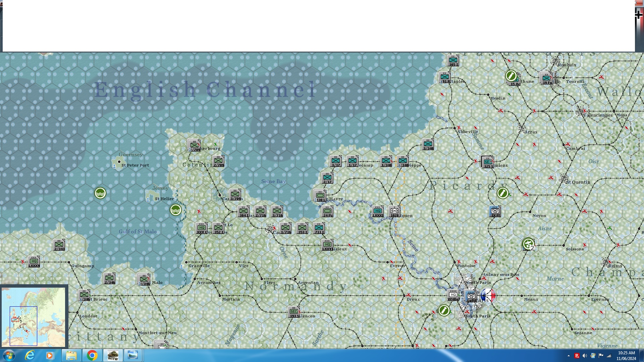The width and height of the screenshot is (644, 362).
Task: Select the IX Fl air HQ counter
Action: [495, 212]
